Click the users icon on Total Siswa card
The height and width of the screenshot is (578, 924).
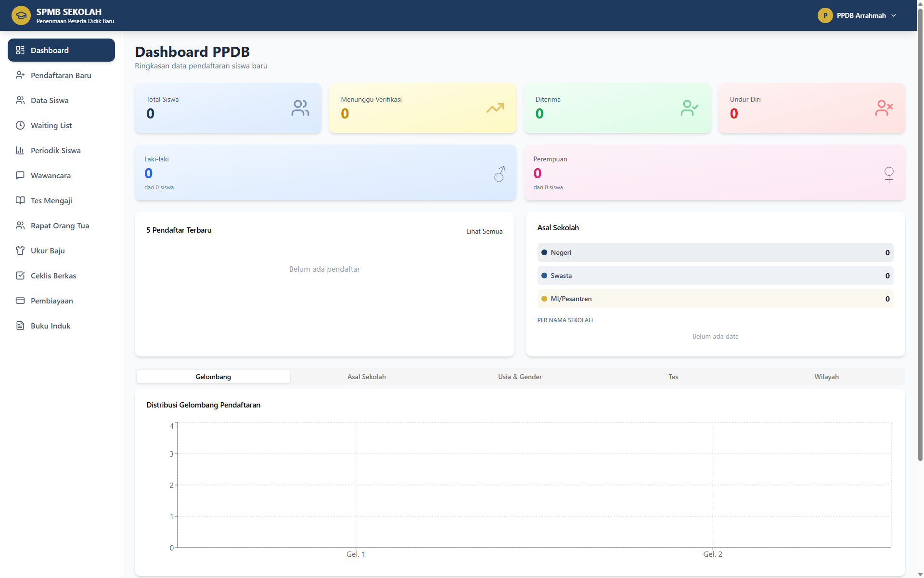(300, 108)
